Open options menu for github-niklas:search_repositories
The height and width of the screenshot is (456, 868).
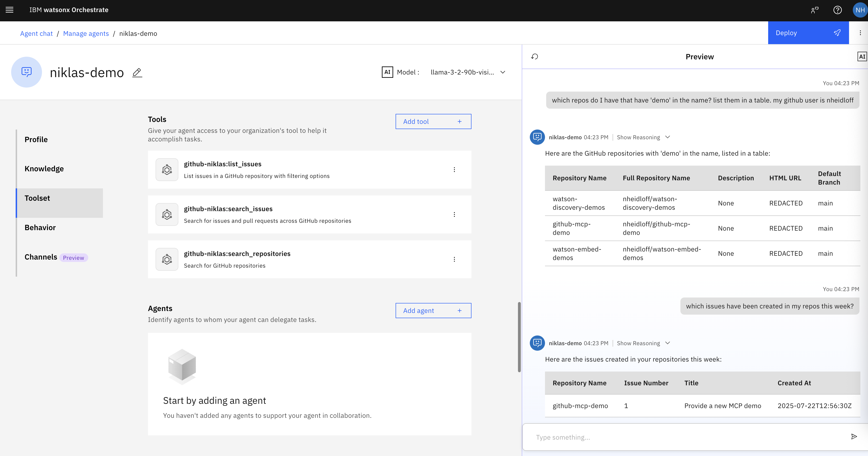[x=454, y=259]
